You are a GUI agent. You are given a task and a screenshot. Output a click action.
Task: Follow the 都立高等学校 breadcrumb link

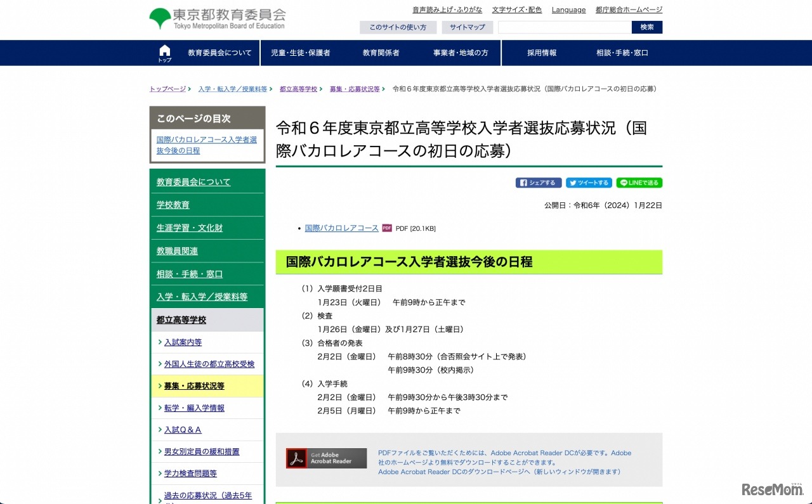click(298, 89)
